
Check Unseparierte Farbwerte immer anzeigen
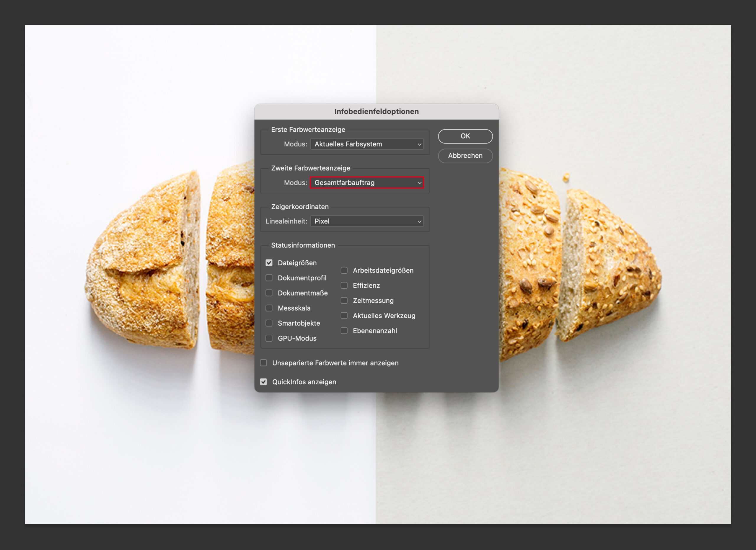point(264,363)
